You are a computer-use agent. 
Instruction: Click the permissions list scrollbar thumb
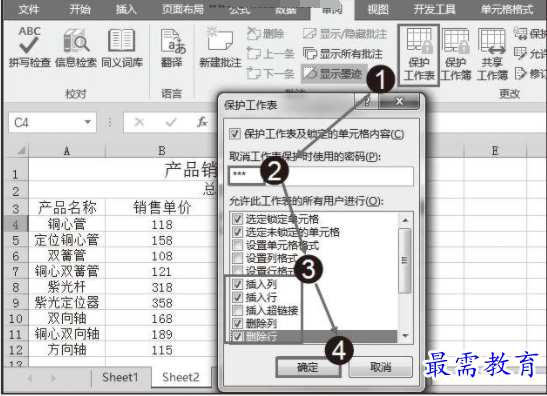tap(405, 261)
